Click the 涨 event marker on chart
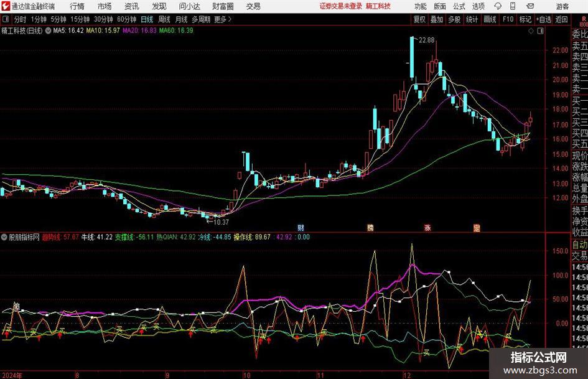This screenshot has height=379, width=588. (427, 228)
